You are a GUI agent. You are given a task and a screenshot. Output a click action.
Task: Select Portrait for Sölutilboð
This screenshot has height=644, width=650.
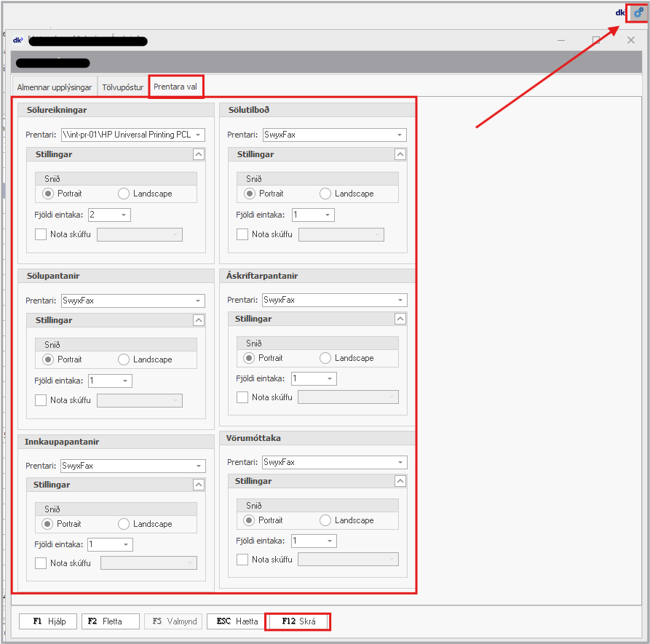point(250,194)
